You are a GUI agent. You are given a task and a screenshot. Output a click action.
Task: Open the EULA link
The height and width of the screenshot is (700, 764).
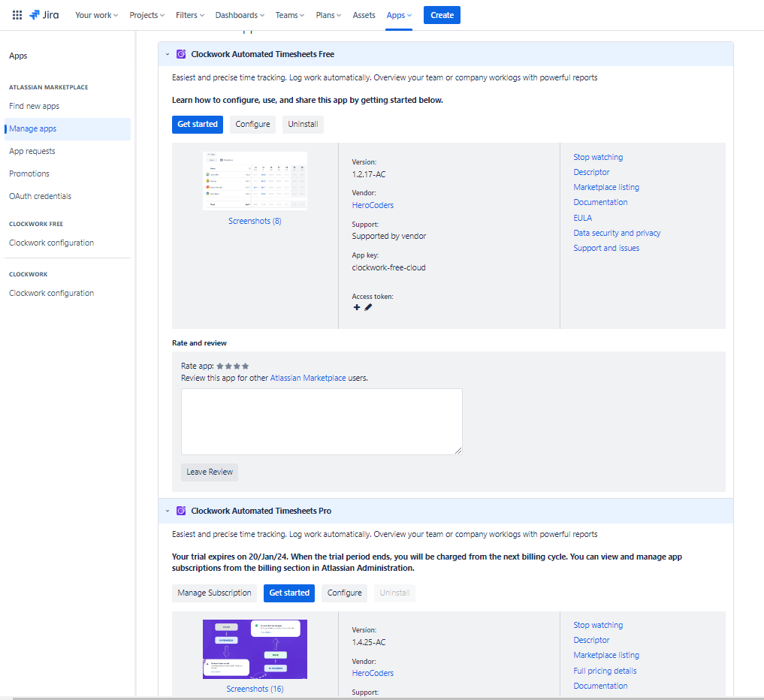click(x=582, y=218)
